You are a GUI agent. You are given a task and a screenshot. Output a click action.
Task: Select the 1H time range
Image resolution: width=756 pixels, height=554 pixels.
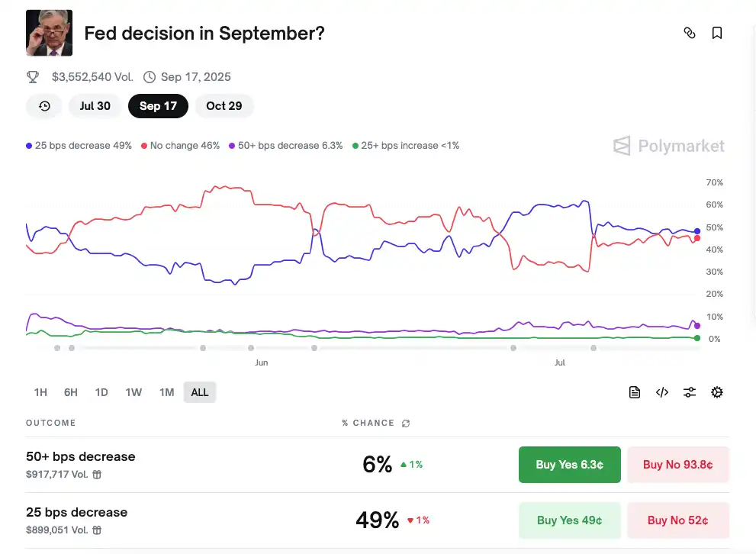[40, 392]
